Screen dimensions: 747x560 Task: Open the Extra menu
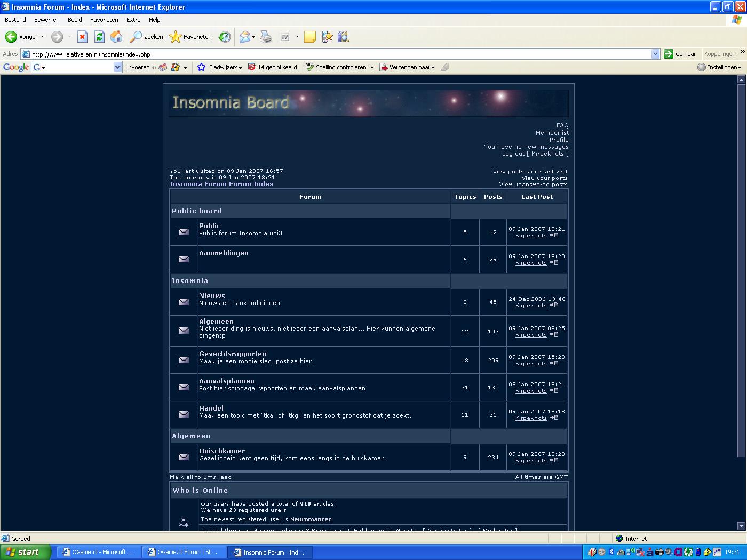click(133, 20)
